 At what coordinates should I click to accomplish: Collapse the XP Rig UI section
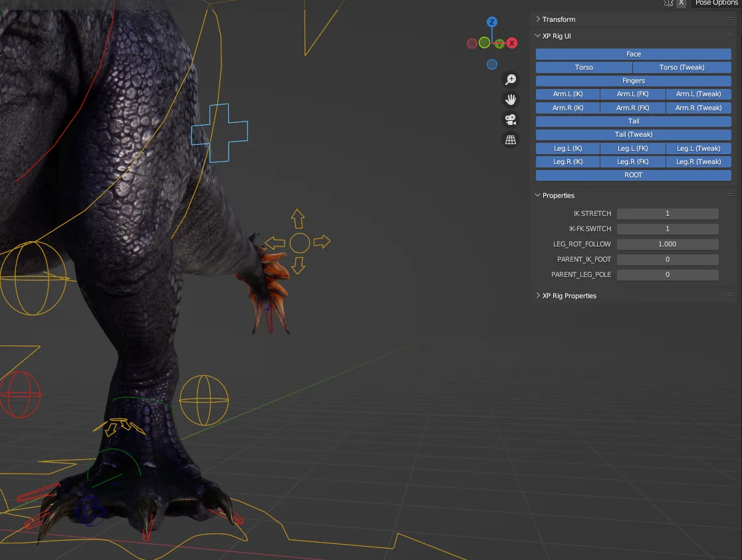tap(537, 36)
